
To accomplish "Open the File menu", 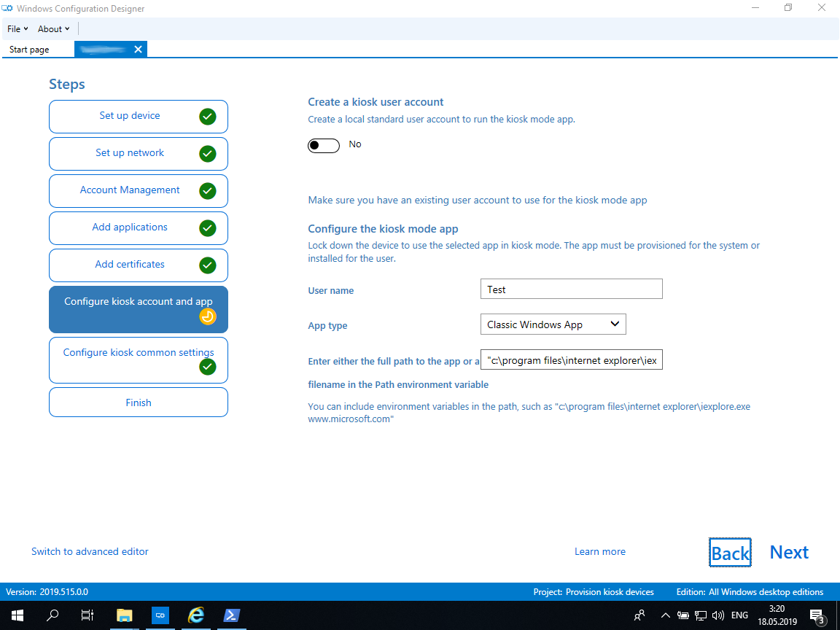I will 17,29.
